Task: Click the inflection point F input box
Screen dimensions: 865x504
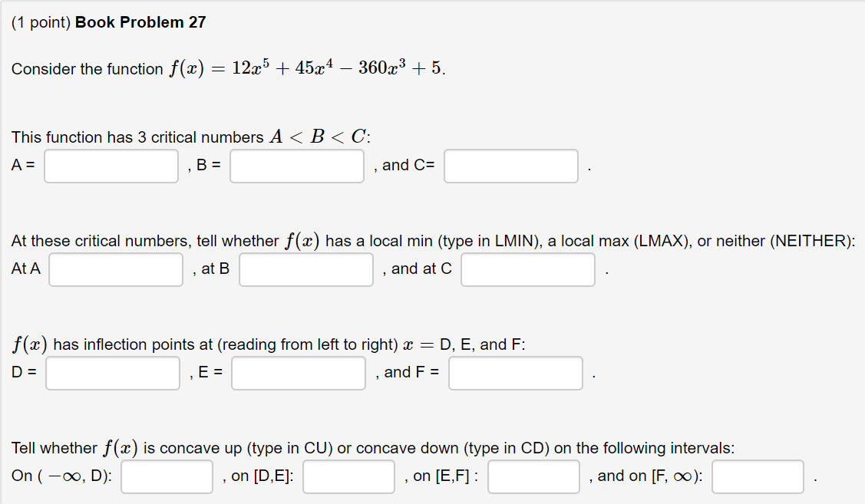Action: (x=515, y=373)
